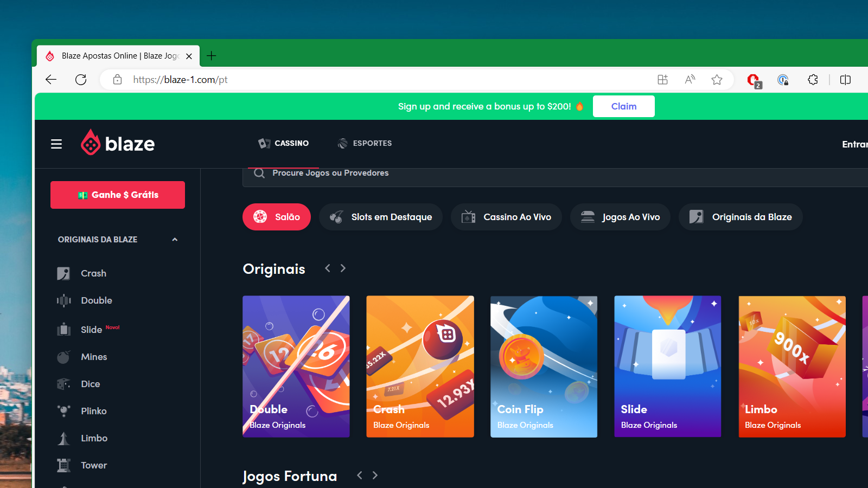The width and height of the screenshot is (868, 488).
Task: Collapse the Originais da Blaze section
Action: coord(175,240)
